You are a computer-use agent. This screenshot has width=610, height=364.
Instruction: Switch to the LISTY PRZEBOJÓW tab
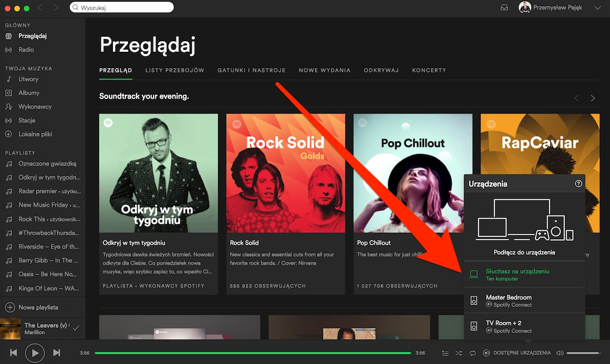pos(175,70)
